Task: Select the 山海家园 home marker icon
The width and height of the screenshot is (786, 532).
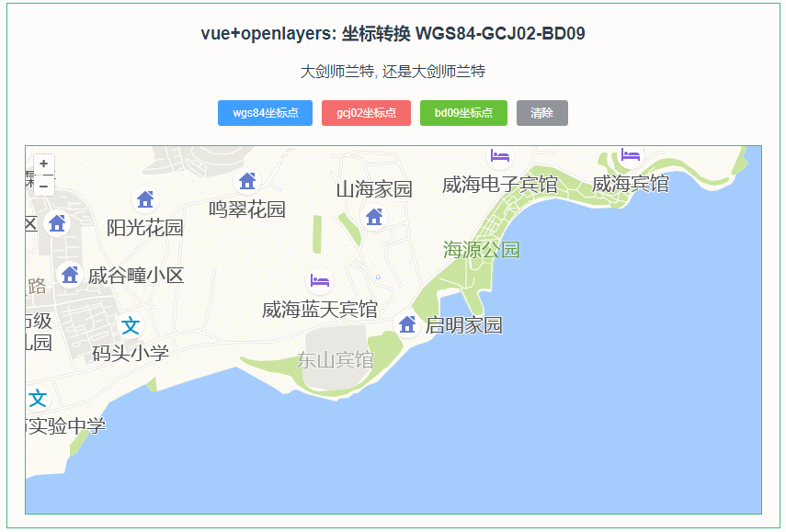Action: coord(373,217)
